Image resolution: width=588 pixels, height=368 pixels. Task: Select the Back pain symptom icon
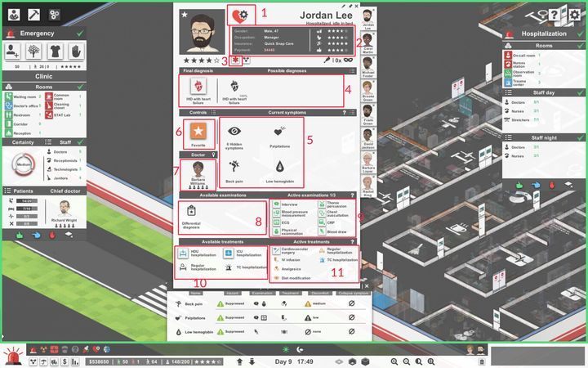pos(234,166)
